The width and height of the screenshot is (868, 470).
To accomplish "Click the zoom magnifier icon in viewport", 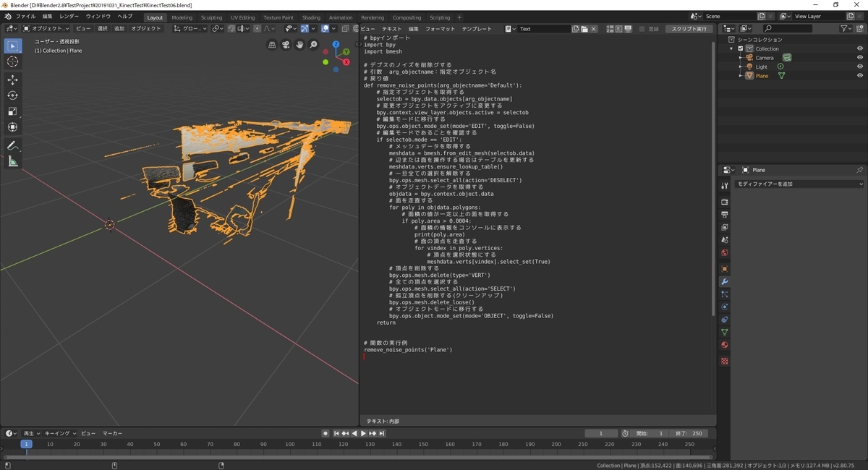I will 313,45.
